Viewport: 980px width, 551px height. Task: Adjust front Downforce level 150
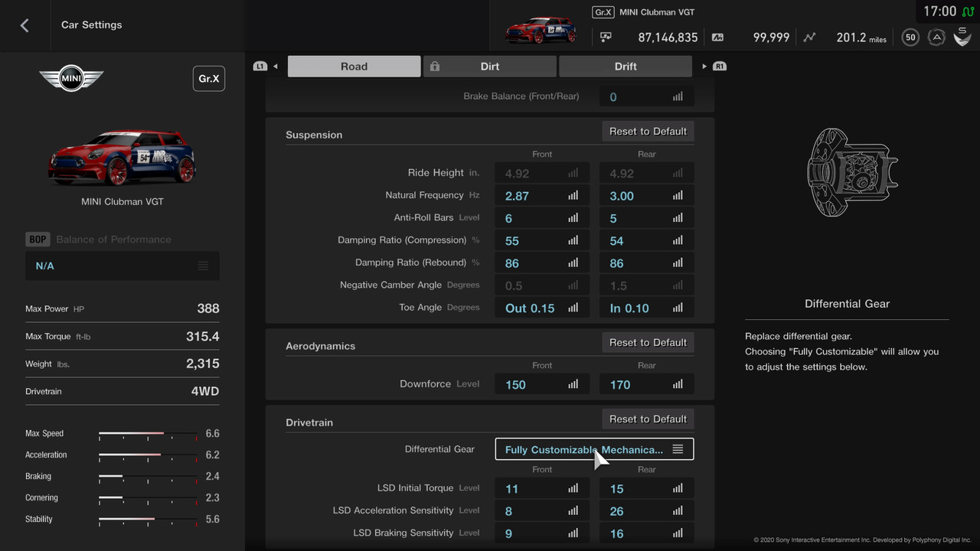[x=542, y=384]
